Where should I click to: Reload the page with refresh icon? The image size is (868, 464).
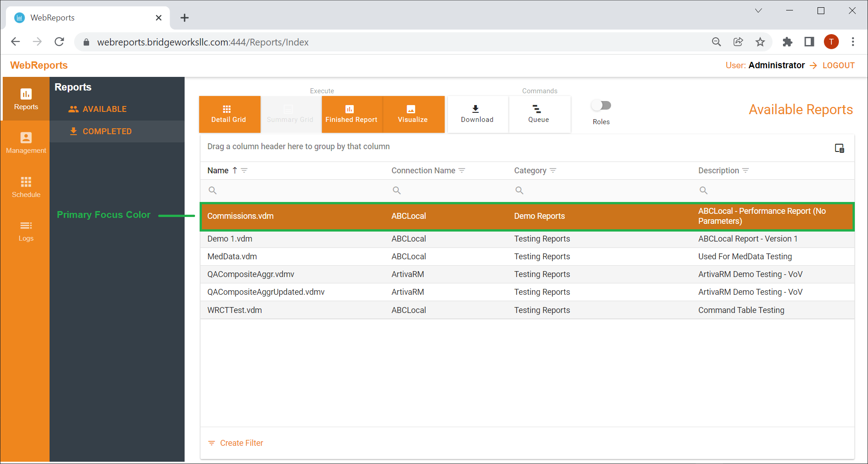59,42
